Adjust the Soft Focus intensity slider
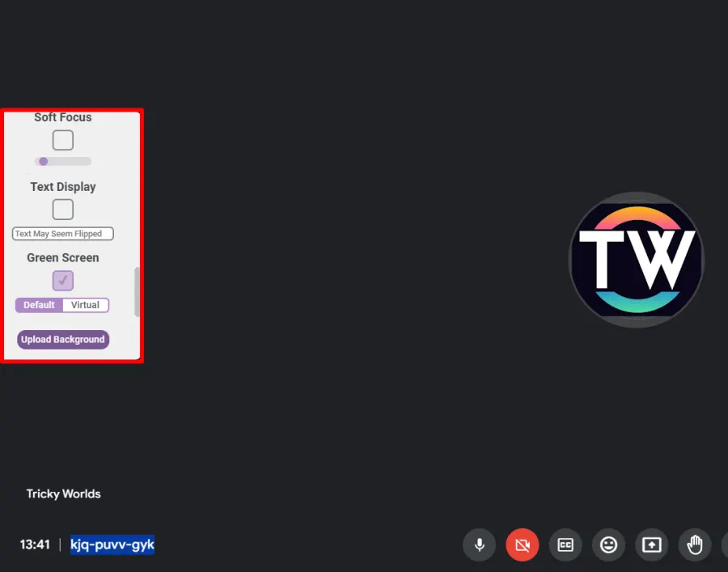Viewport: 728px width, 572px height. (x=43, y=161)
